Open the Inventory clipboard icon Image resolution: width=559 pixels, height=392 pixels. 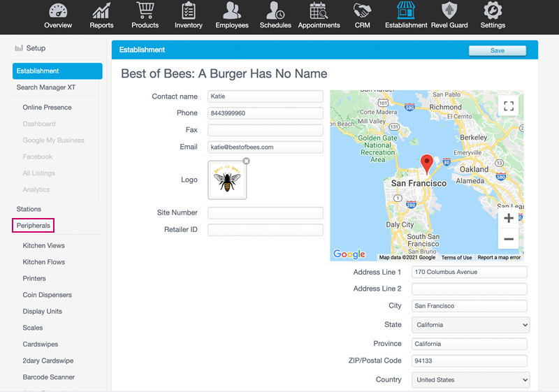[x=189, y=11]
